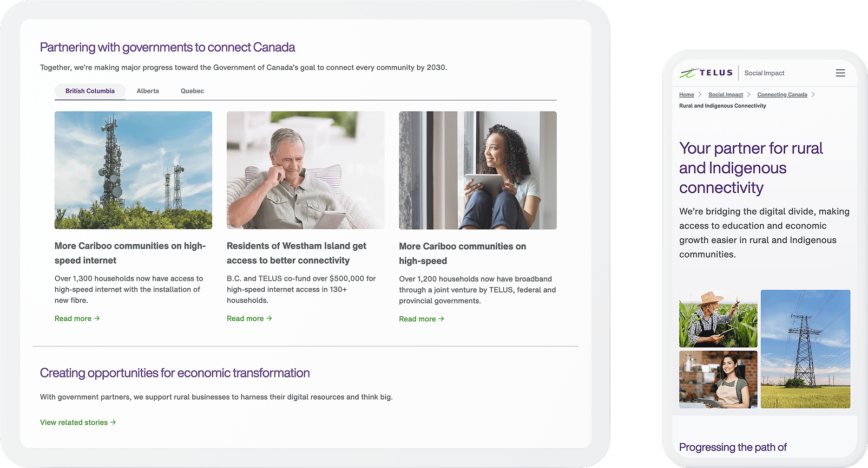Click the Residents of Westham Island headline
Viewport: 868px width, 468px height.
[x=297, y=253]
